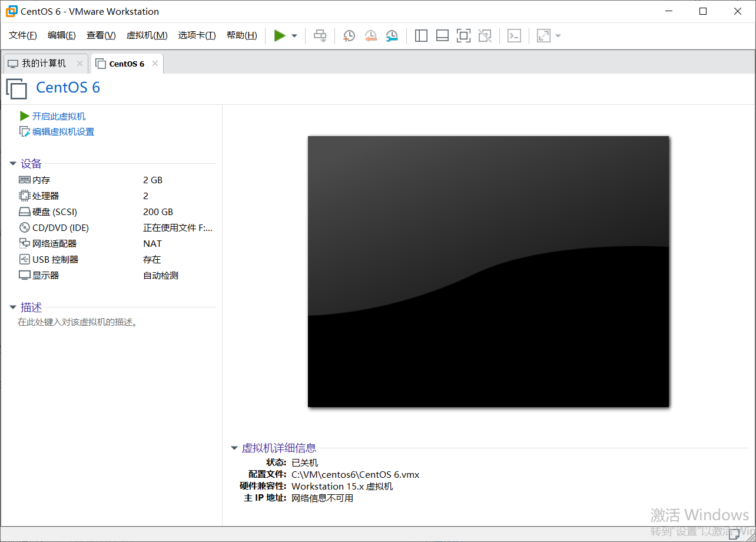Image resolution: width=756 pixels, height=542 pixels.
Task: Select 网络信息不可用 IP address text
Action: pyautogui.click(x=322, y=498)
